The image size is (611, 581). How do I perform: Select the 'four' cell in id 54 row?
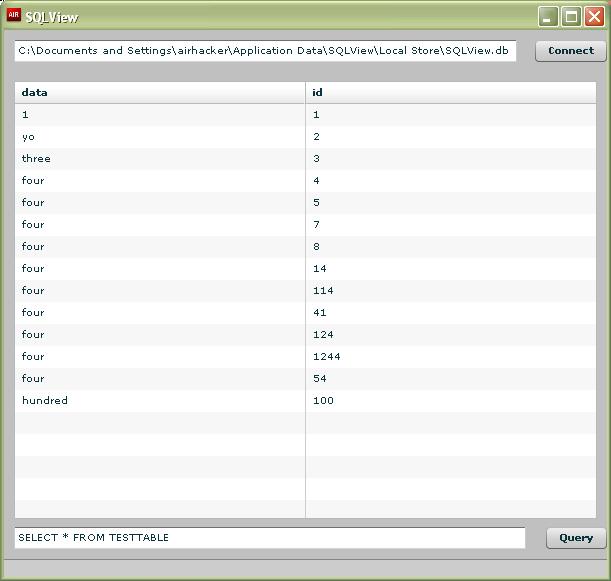160,378
